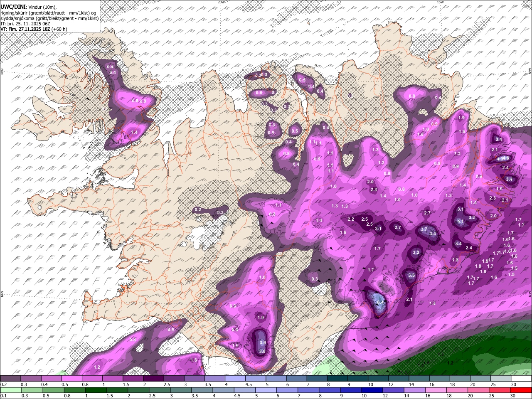Screen dimensions: 532x399
Task: Pick white snow swatch above 30
Action: [x=521, y=379]
